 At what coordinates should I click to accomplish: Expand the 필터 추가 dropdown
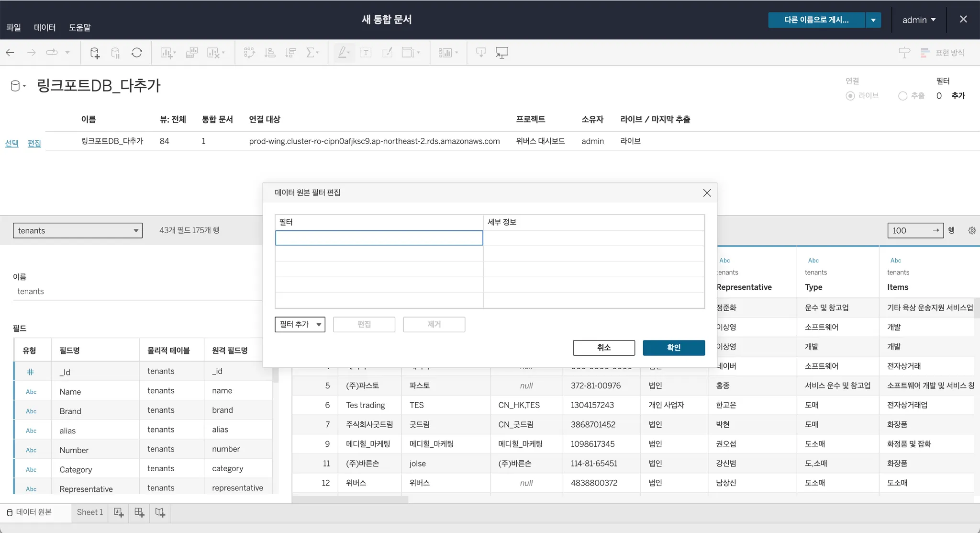click(x=300, y=324)
